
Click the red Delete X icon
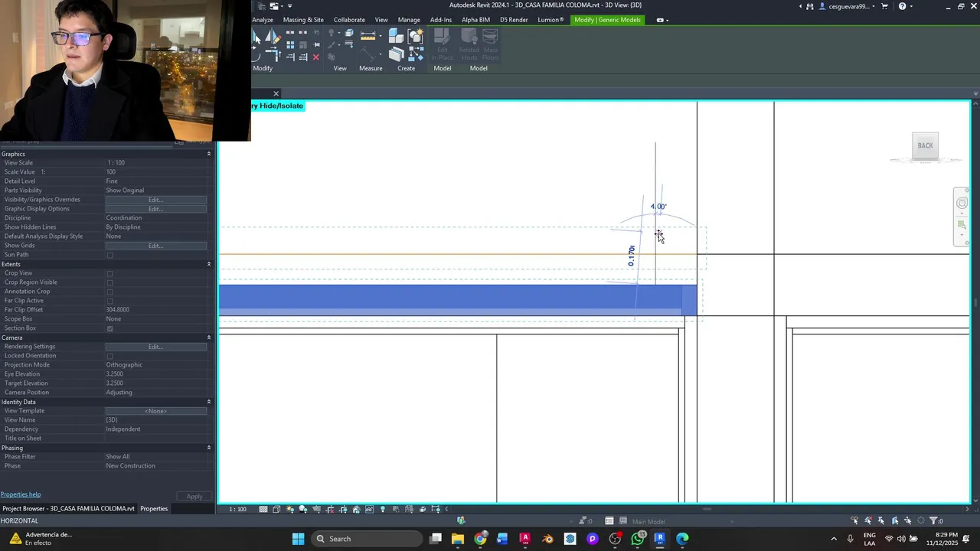click(x=315, y=57)
